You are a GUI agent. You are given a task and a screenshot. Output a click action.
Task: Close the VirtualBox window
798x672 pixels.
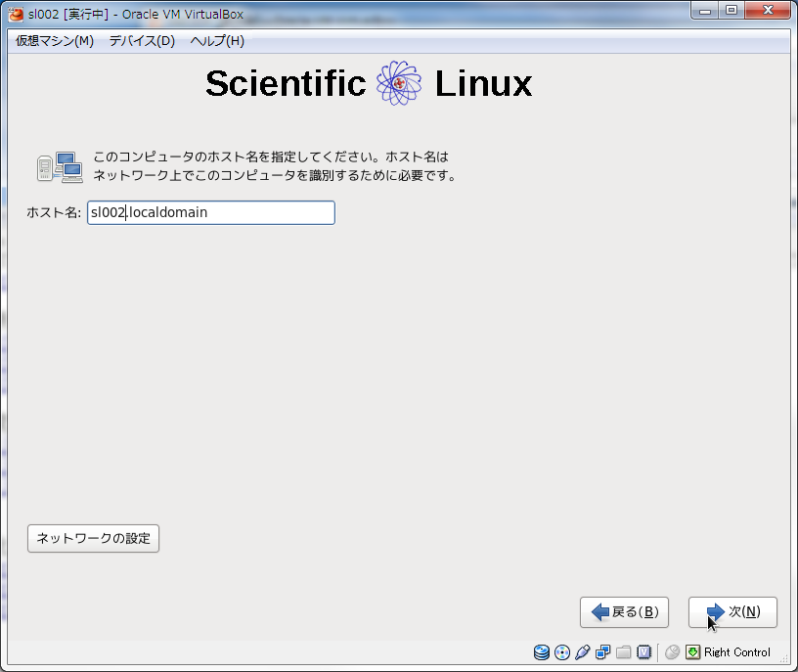click(x=768, y=10)
